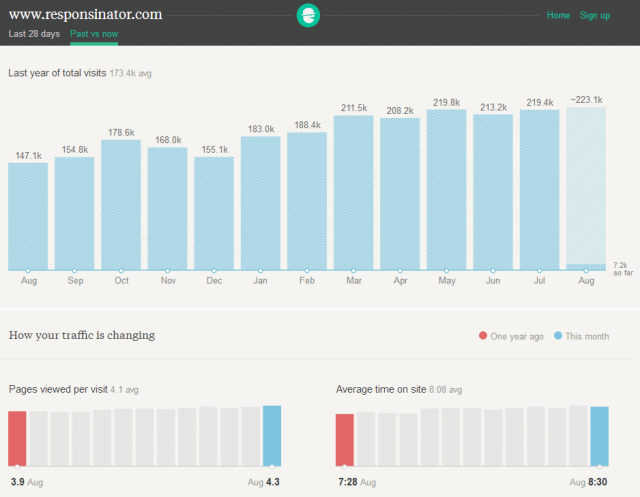Click the www.responsinator.com site title
640x497 pixels.
pos(85,14)
